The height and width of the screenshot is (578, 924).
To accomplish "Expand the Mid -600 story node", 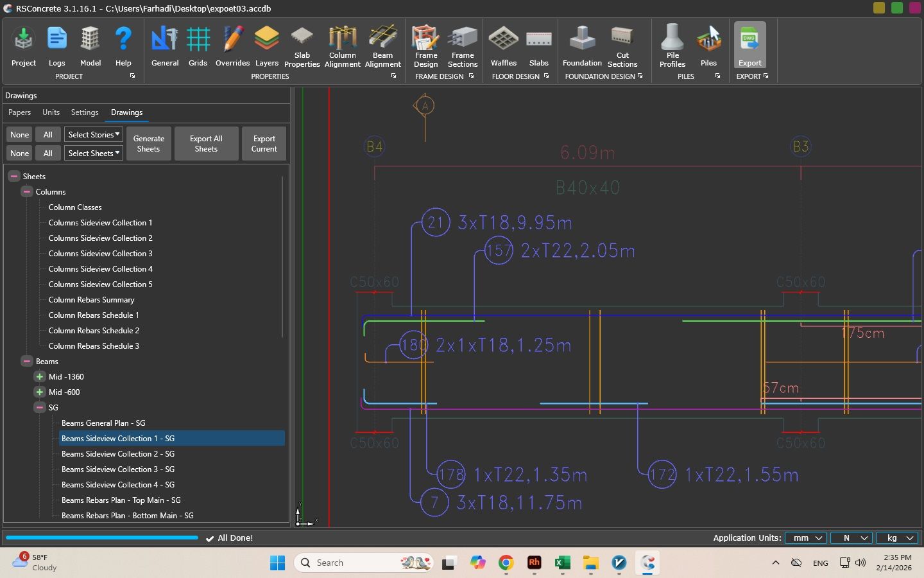I will [x=40, y=392].
